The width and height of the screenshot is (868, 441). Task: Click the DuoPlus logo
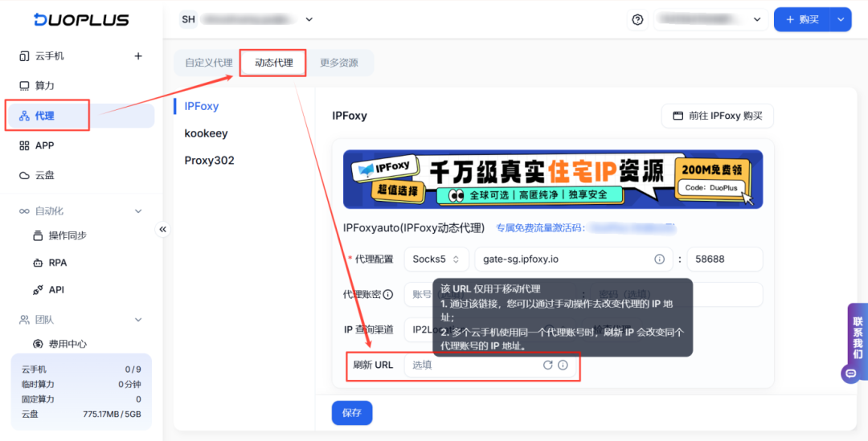(x=81, y=19)
